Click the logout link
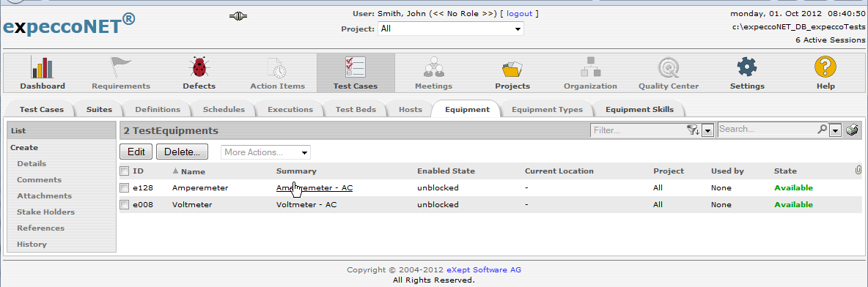 click(519, 14)
